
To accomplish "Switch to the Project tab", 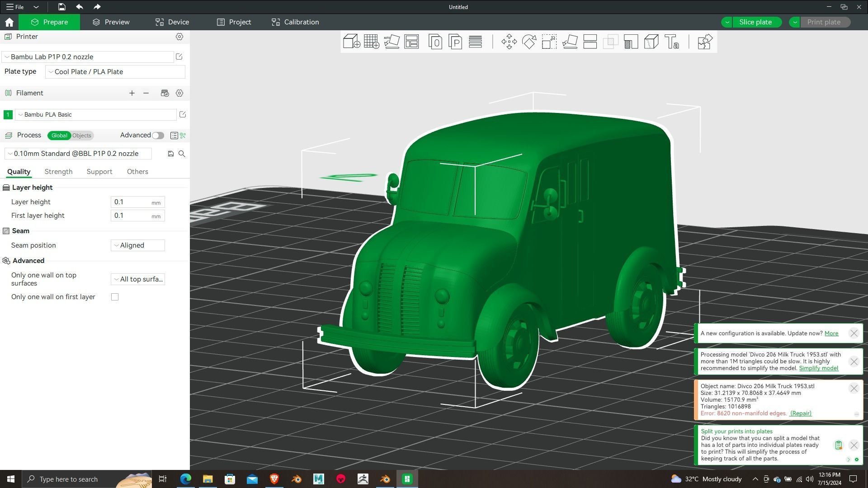I will [234, 22].
